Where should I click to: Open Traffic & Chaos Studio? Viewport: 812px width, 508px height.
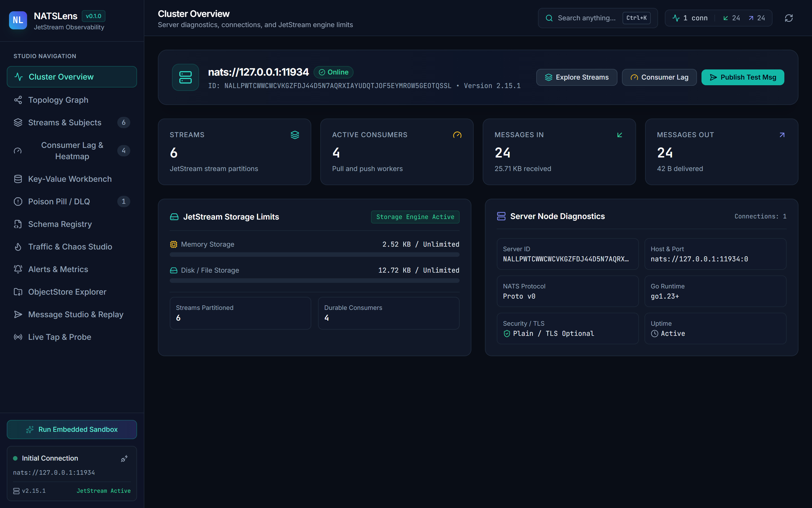72,247
